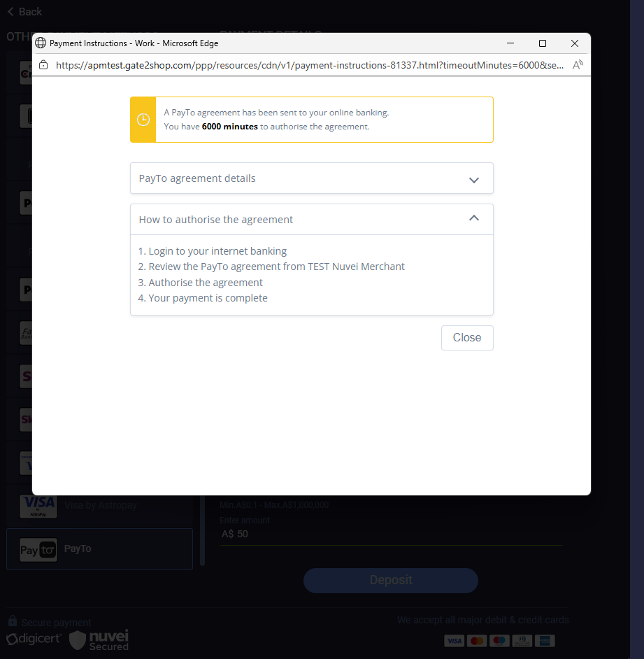
Task: Click the Enter amount field showing A$ 50
Action: pyautogui.click(x=390, y=534)
